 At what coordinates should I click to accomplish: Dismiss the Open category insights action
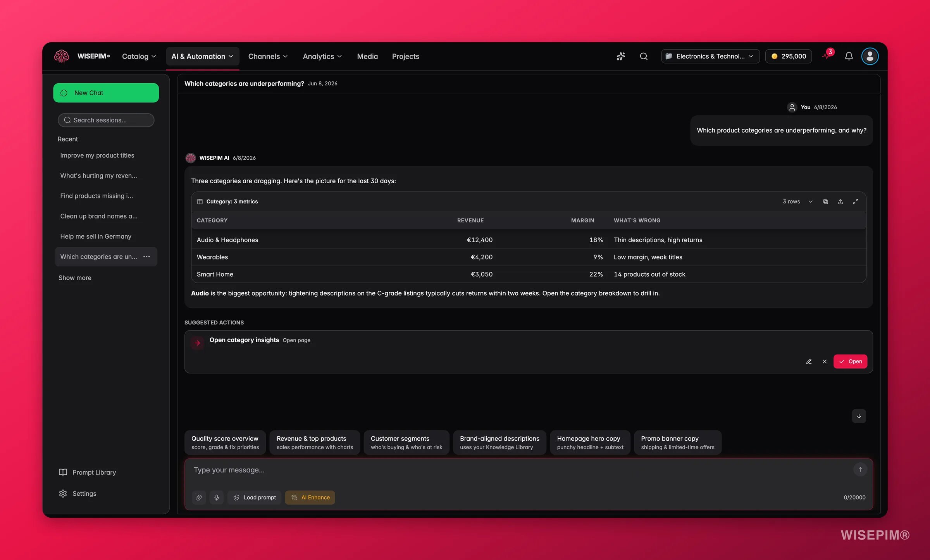[825, 361]
